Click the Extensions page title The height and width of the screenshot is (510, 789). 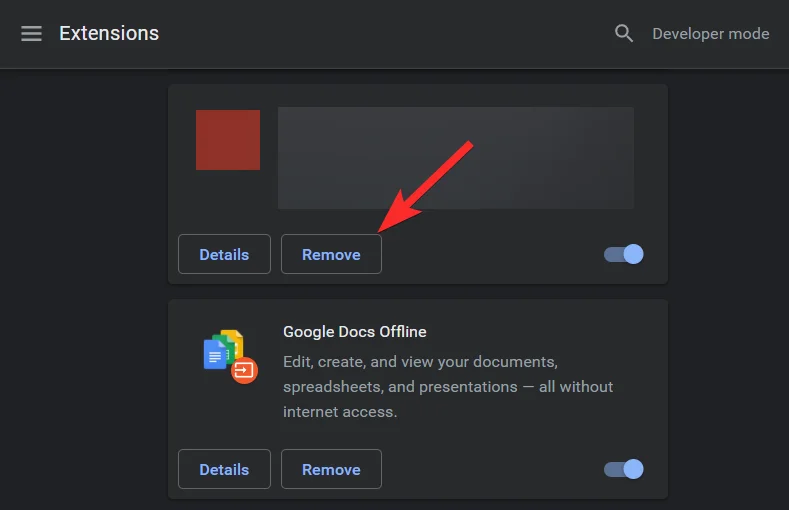(109, 34)
